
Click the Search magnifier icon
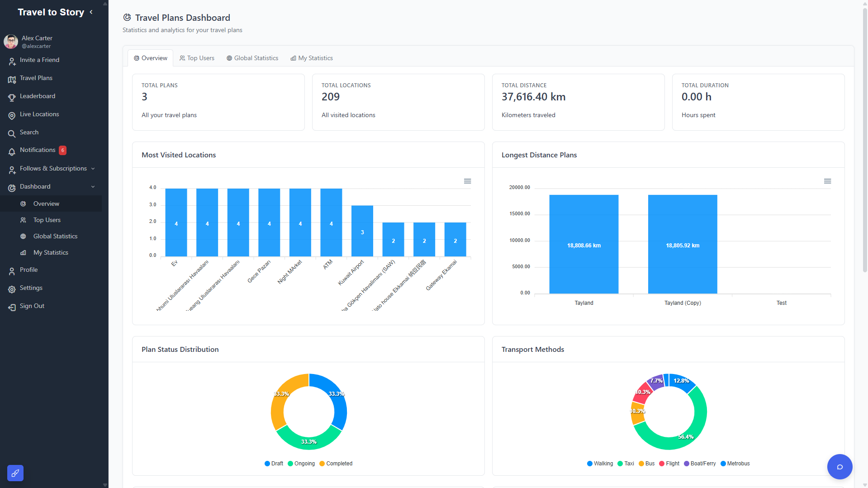(12, 133)
